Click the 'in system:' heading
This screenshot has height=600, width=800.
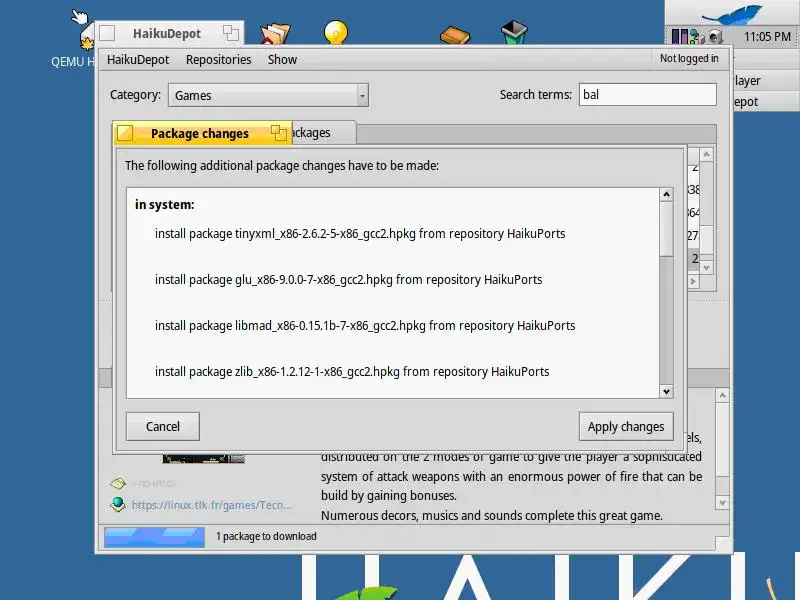tap(164, 205)
